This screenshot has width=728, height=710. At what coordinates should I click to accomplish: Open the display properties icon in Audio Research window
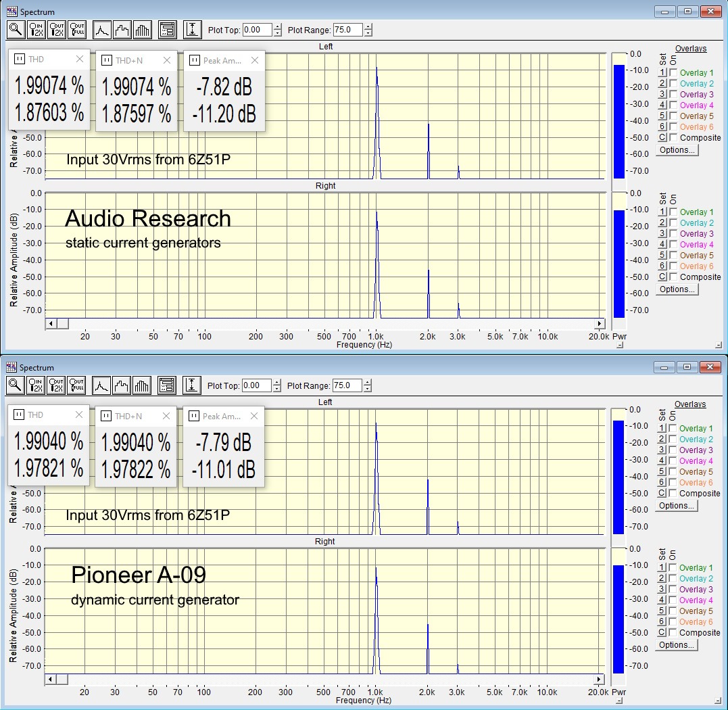pyautogui.click(x=167, y=30)
